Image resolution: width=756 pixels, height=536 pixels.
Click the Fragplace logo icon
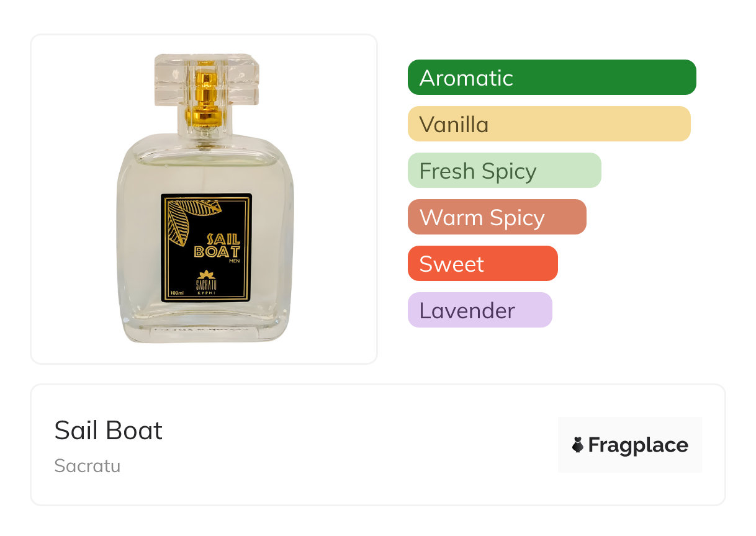(x=578, y=445)
